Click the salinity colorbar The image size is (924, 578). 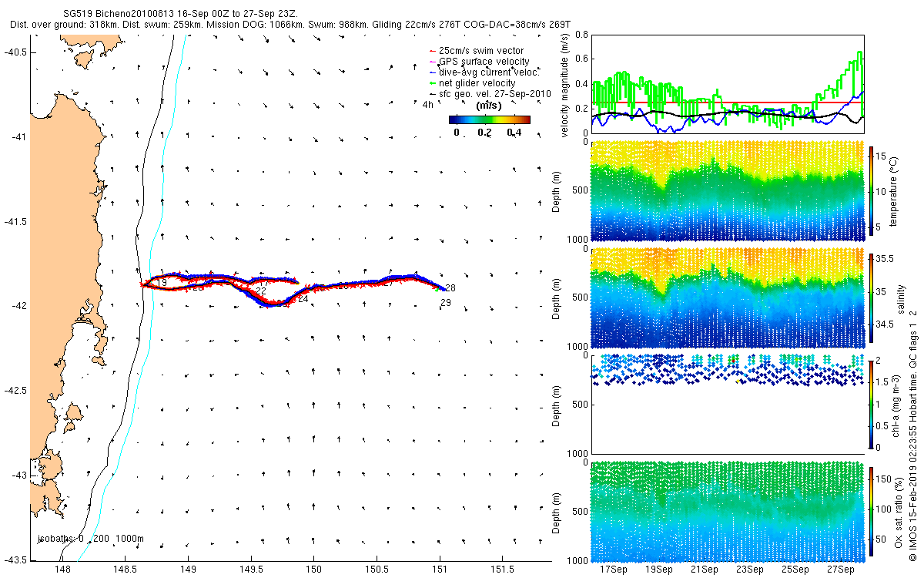point(872,297)
